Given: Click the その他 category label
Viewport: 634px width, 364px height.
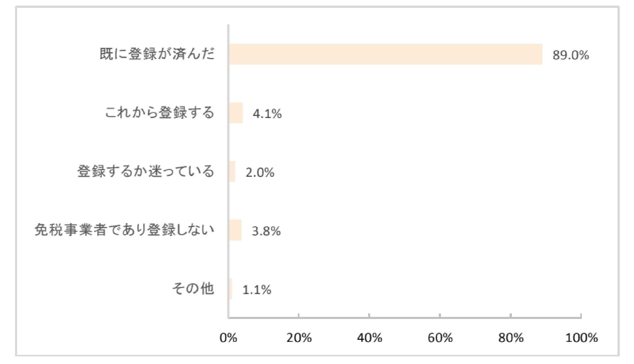Looking at the screenshot, I should click(193, 289).
